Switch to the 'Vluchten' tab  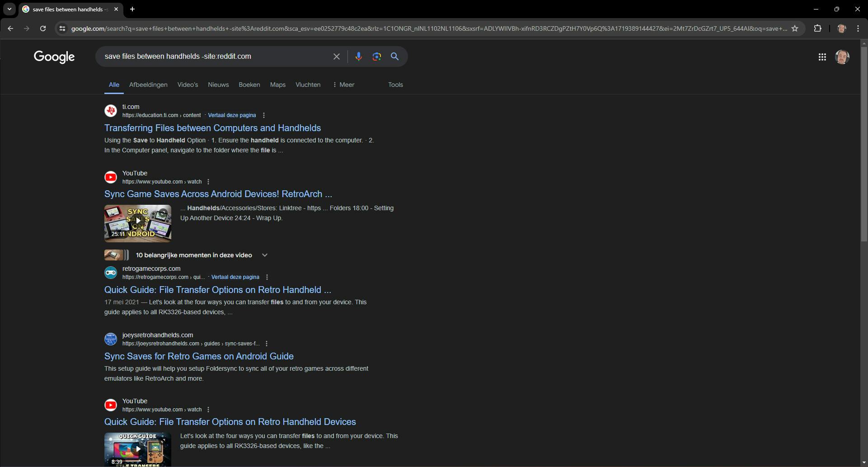coord(308,85)
